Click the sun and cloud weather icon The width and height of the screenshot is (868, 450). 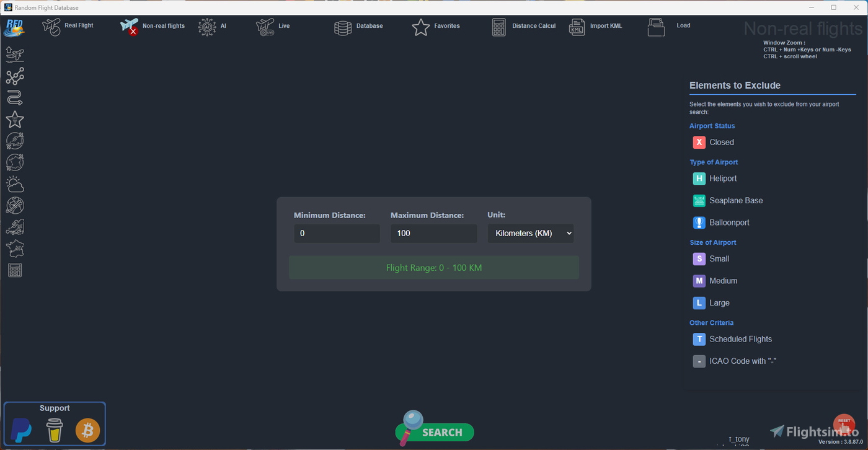(15, 184)
